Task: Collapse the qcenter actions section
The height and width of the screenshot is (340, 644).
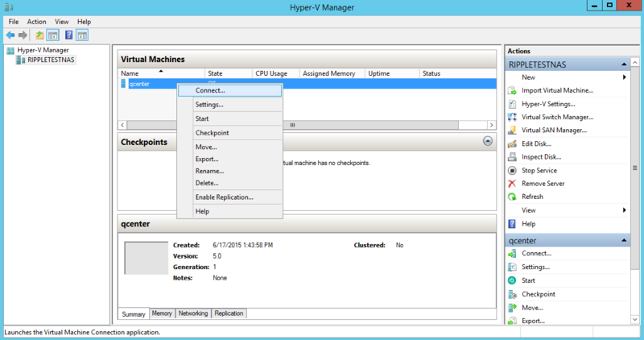Action: pyautogui.click(x=624, y=241)
